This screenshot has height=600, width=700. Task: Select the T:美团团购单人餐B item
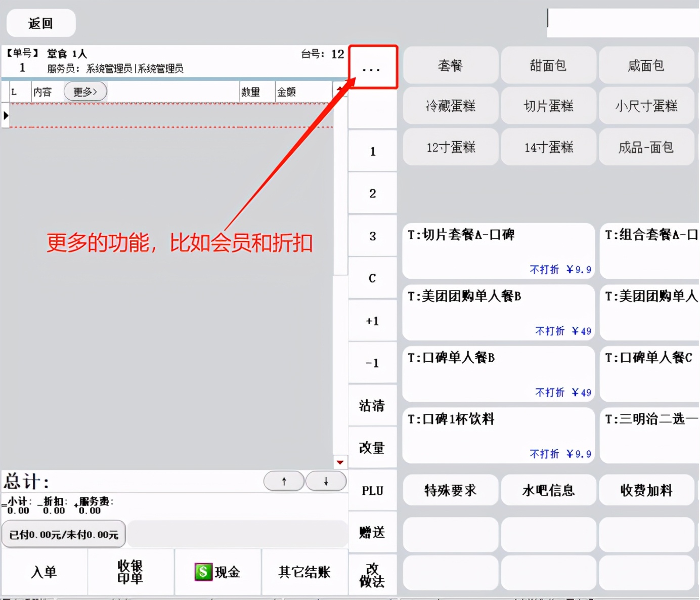click(x=498, y=312)
